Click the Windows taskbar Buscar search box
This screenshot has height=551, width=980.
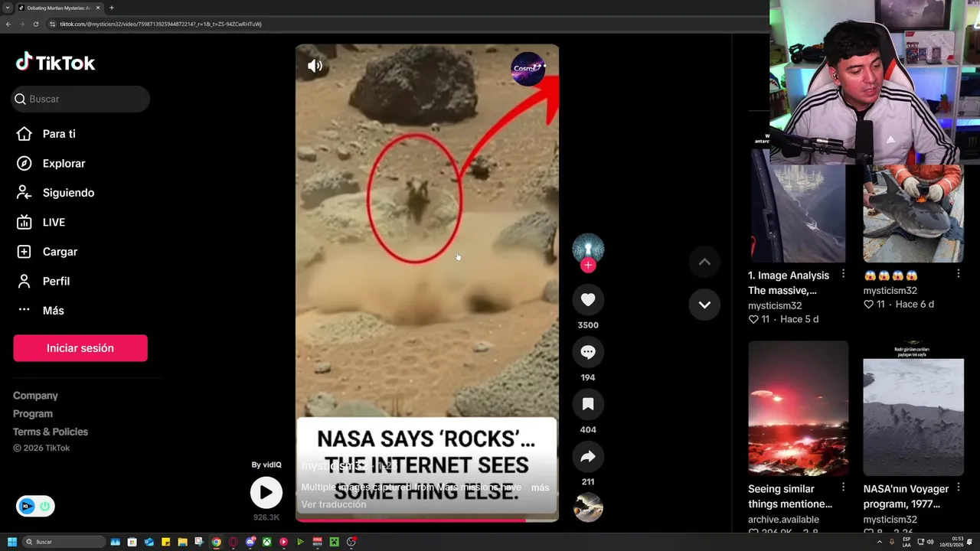pyautogui.click(x=64, y=542)
